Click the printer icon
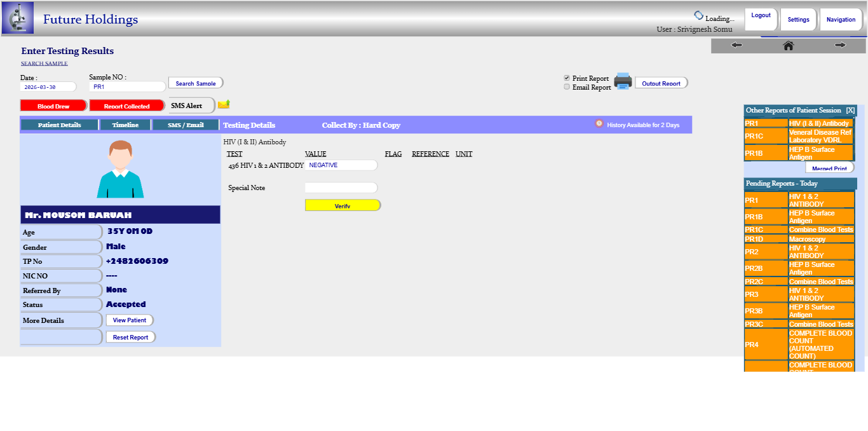The height and width of the screenshot is (431, 868). [x=623, y=81]
